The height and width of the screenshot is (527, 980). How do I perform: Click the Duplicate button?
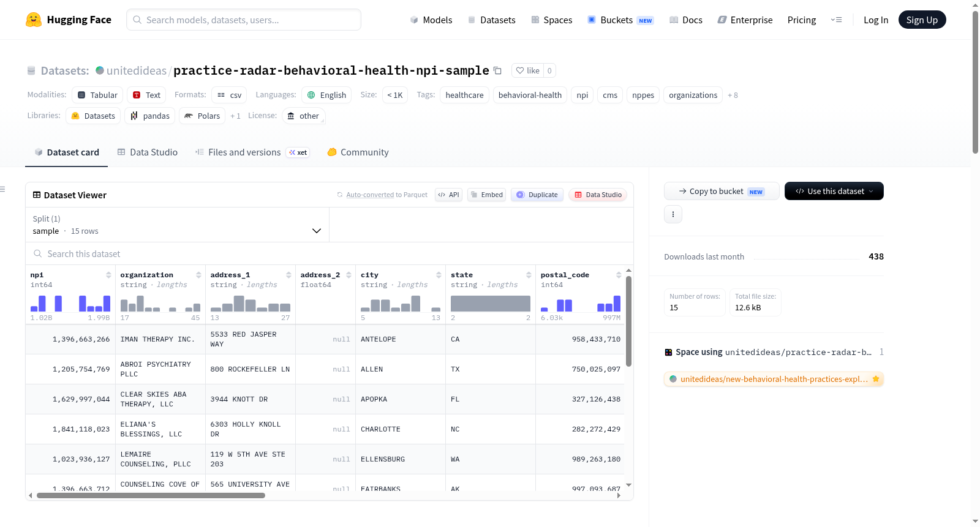[537, 195]
